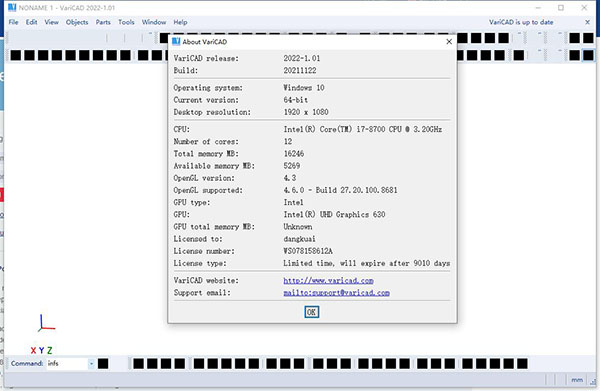Viewport: 600px width, 391px height.
Task: Click the 'NONAME 1 - VariCAD 2022-1.01' window title
Action: click(67, 8)
